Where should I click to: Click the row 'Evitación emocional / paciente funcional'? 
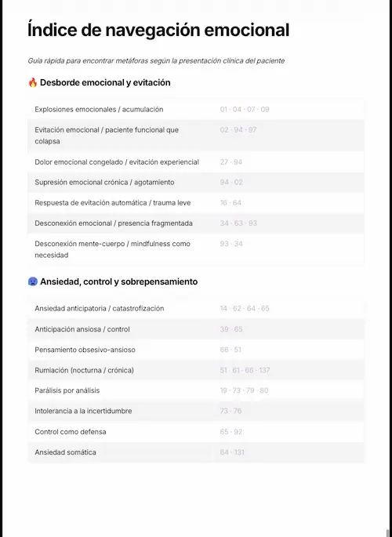click(196, 136)
